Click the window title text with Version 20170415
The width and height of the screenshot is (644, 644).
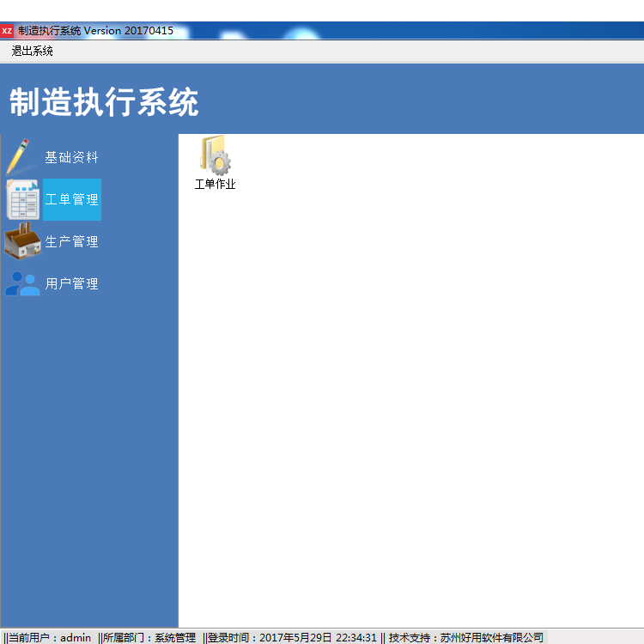point(95,31)
